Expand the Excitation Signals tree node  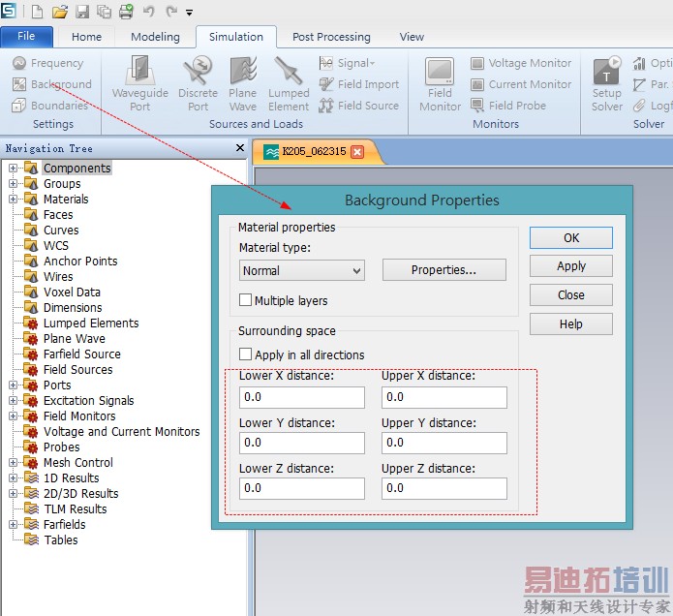[x=13, y=401]
